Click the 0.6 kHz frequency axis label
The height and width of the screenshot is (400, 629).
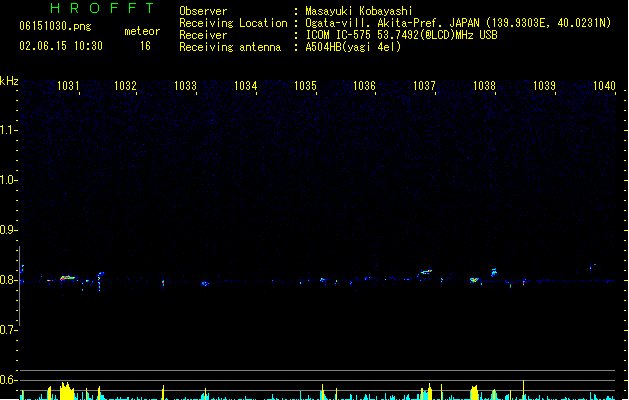[7, 380]
